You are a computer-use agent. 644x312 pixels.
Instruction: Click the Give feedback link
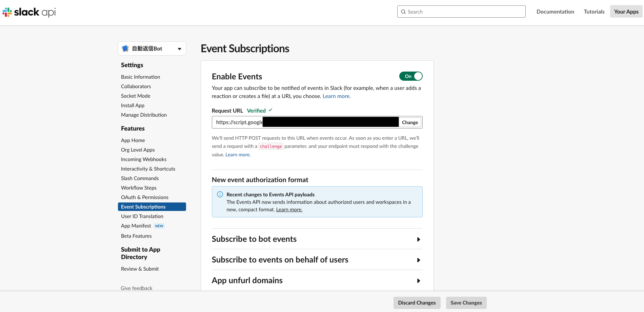(x=136, y=288)
